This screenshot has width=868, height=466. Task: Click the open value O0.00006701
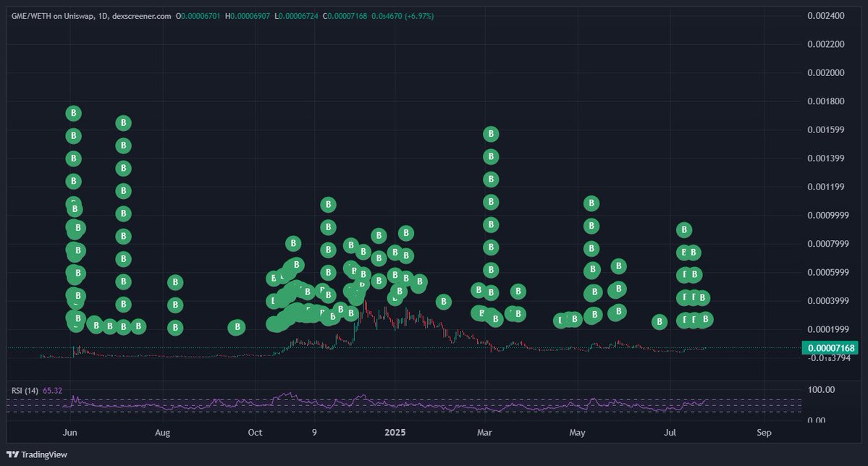click(198, 16)
